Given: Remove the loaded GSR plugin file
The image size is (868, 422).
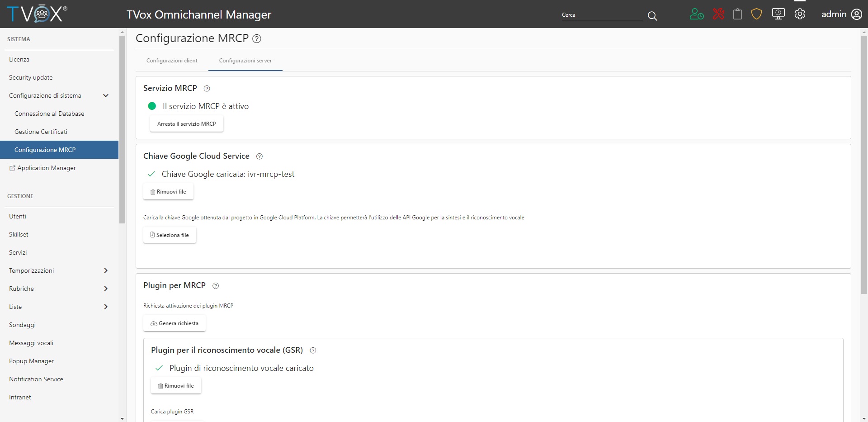Looking at the screenshot, I should tap(176, 386).
